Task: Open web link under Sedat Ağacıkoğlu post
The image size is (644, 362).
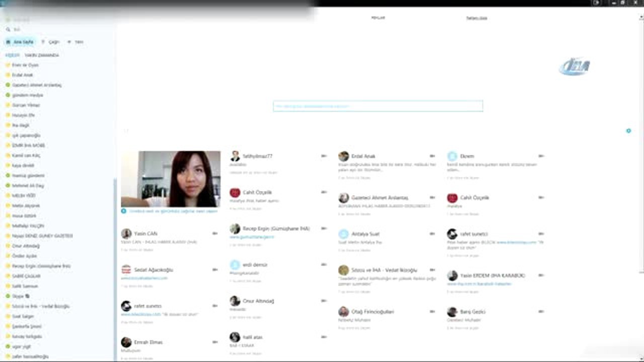Action: 144,278
